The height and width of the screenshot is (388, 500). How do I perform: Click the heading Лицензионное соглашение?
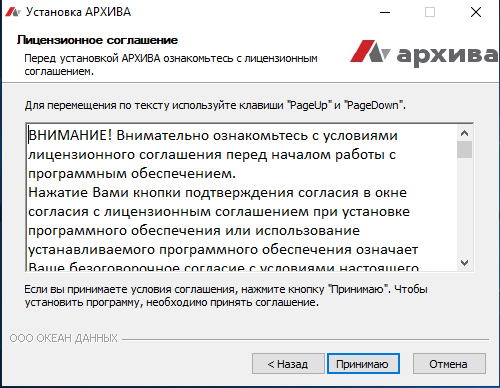97,40
